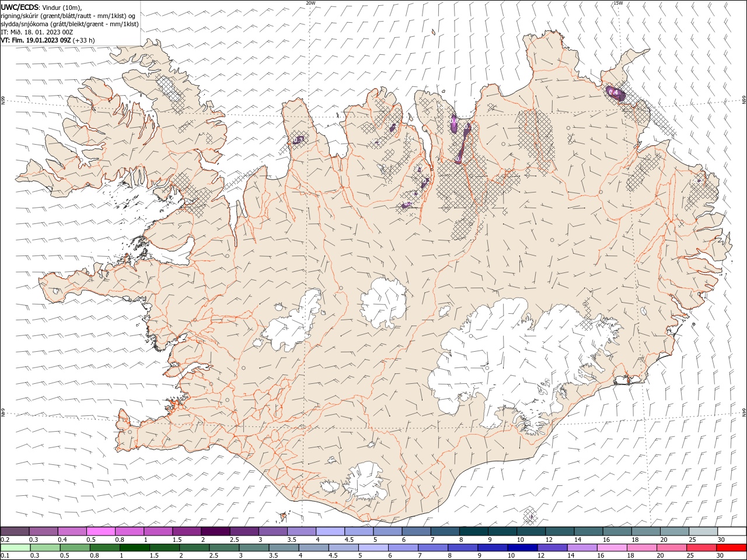This screenshot has width=747, height=560.
Task: Select the lower legend 1 dark green swatch
Action: 134,548
